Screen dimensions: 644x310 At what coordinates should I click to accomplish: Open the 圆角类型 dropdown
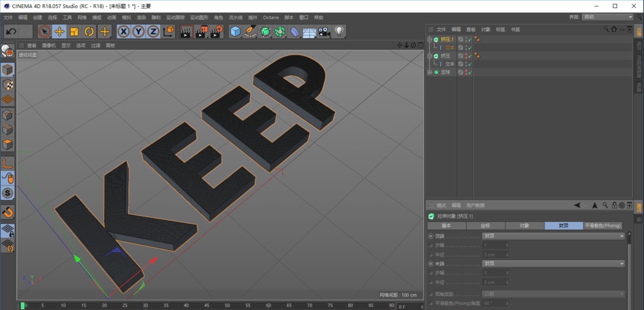point(553,294)
